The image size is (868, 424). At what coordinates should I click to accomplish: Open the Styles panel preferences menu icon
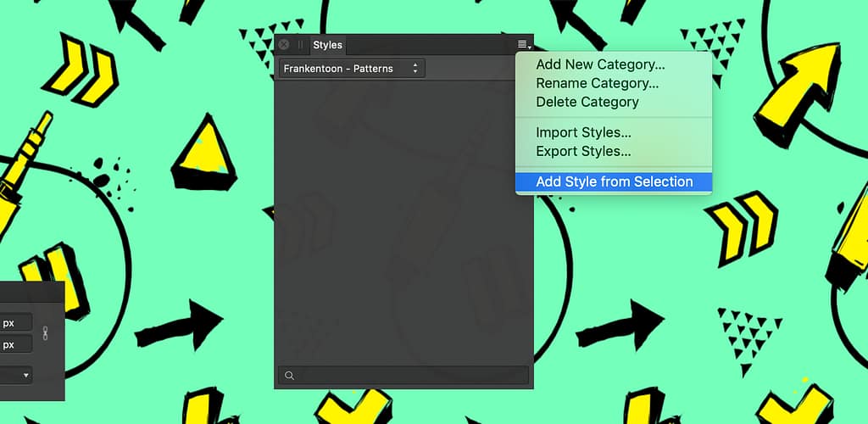pyautogui.click(x=524, y=45)
